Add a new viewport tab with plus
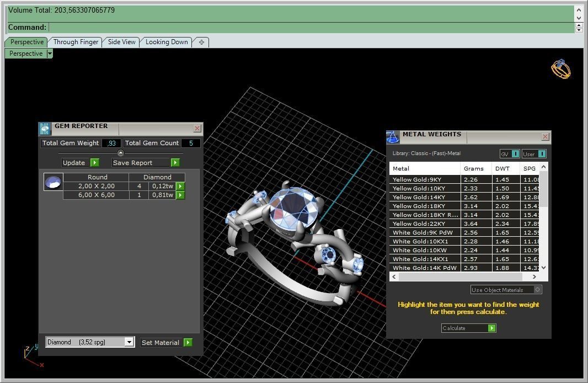This screenshot has height=383, width=588. click(201, 42)
